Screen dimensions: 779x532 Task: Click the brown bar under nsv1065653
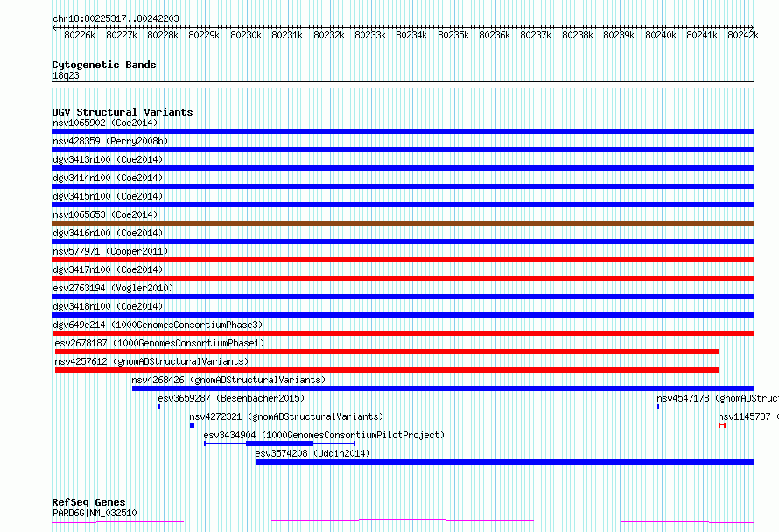pyautogui.click(x=403, y=223)
